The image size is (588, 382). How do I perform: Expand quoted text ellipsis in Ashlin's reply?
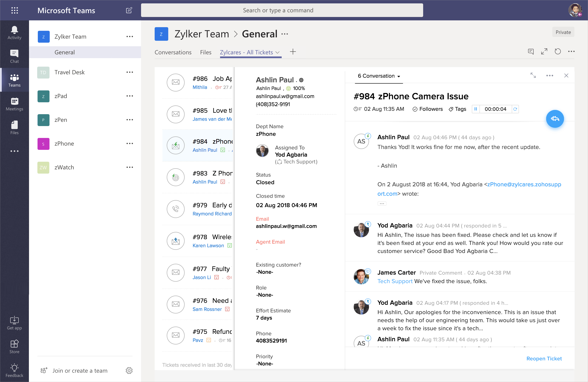(x=382, y=204)
